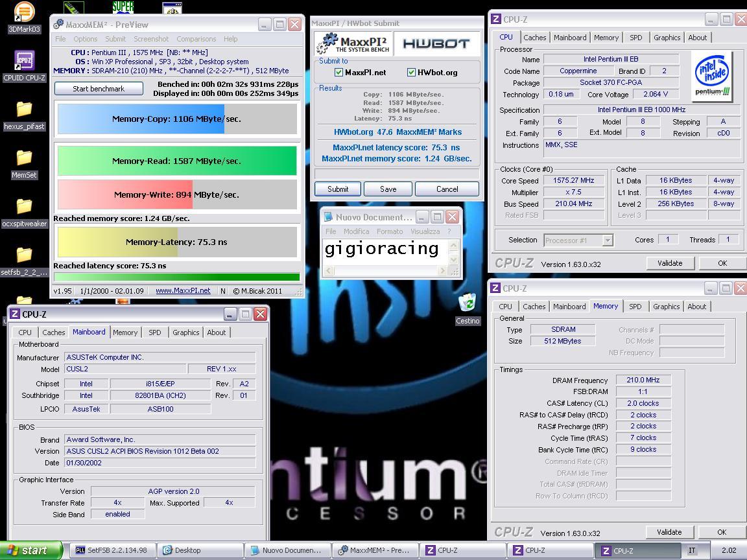Click the Notepad text area with gigioracing
This screenshot has width=747, height=560.
click(385, 252)
